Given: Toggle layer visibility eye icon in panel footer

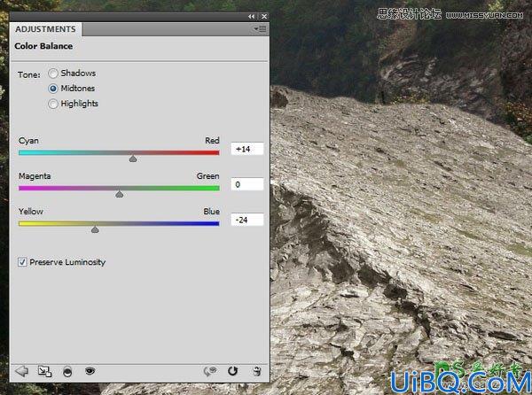Looking at the screenshot, I should click(90, 371).
